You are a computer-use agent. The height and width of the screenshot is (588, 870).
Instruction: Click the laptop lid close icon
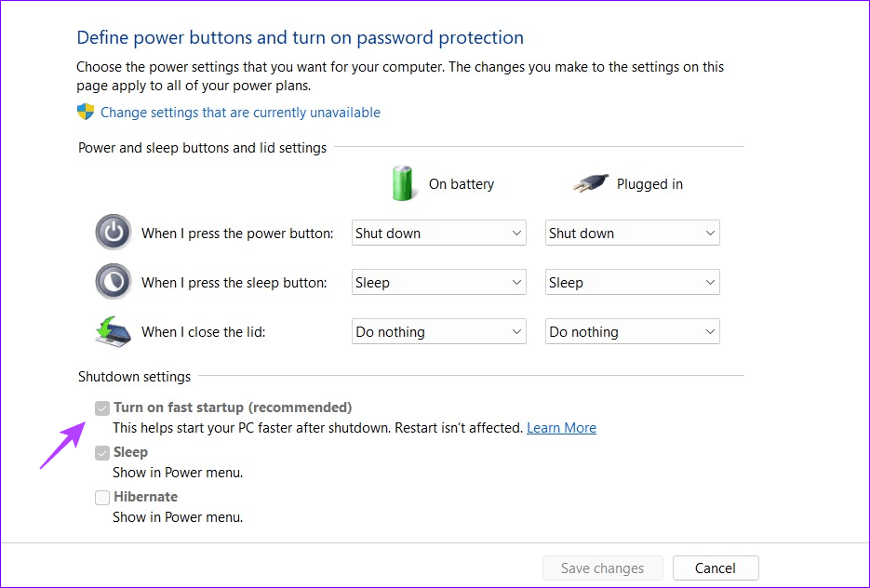(114, 331)
